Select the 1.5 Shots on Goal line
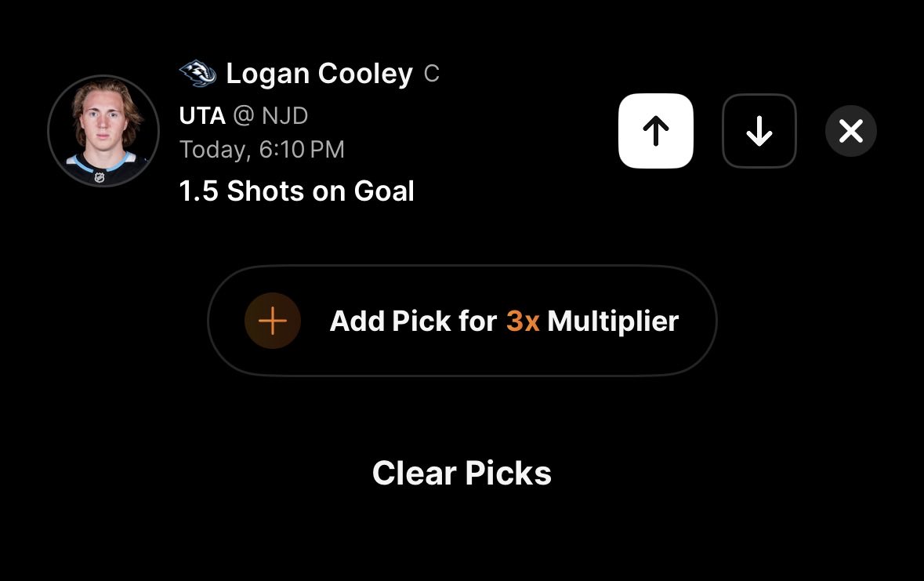 tap(296, 191)
